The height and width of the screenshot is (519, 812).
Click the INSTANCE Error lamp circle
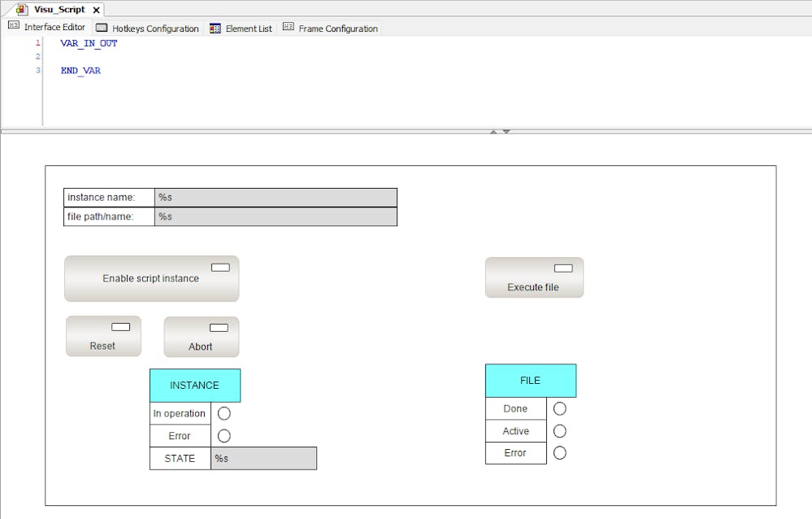point(224,436)
